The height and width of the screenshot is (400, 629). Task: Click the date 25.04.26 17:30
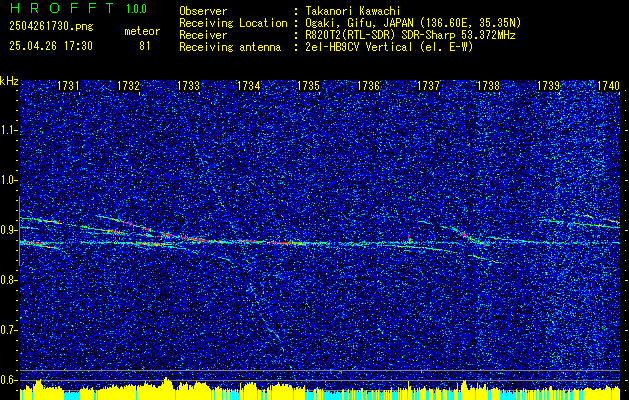coord(51,46)
